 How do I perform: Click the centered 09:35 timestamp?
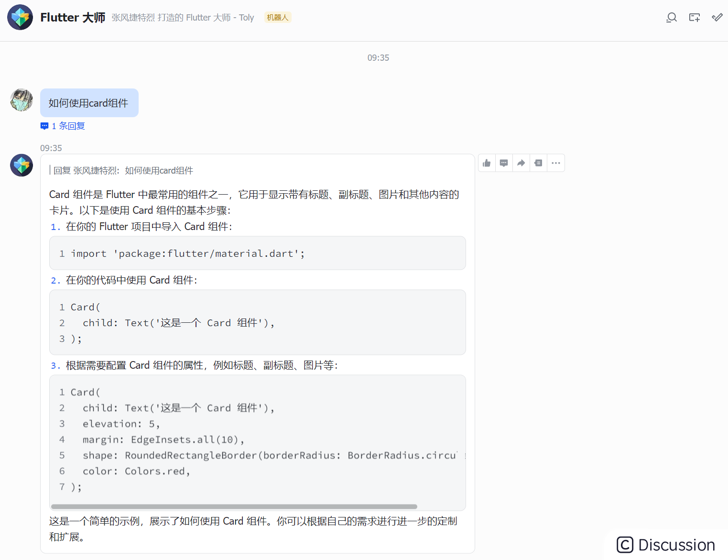click(378, 58)
